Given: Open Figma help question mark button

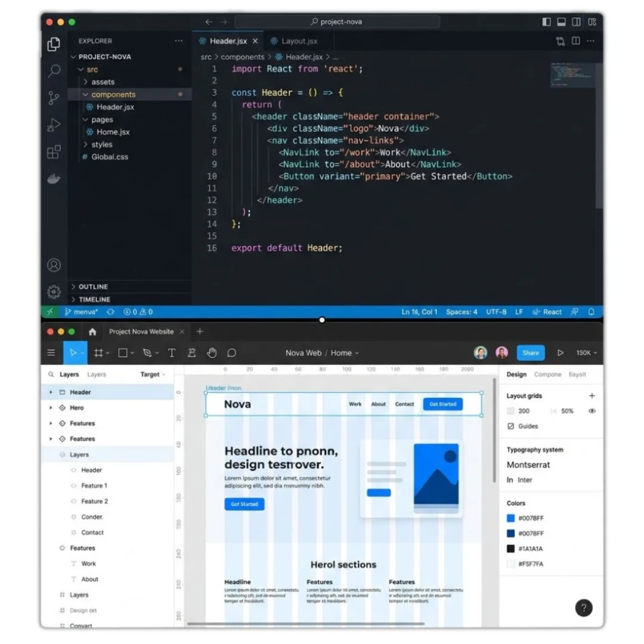Looking at the screenshot, I should (584, 608).
